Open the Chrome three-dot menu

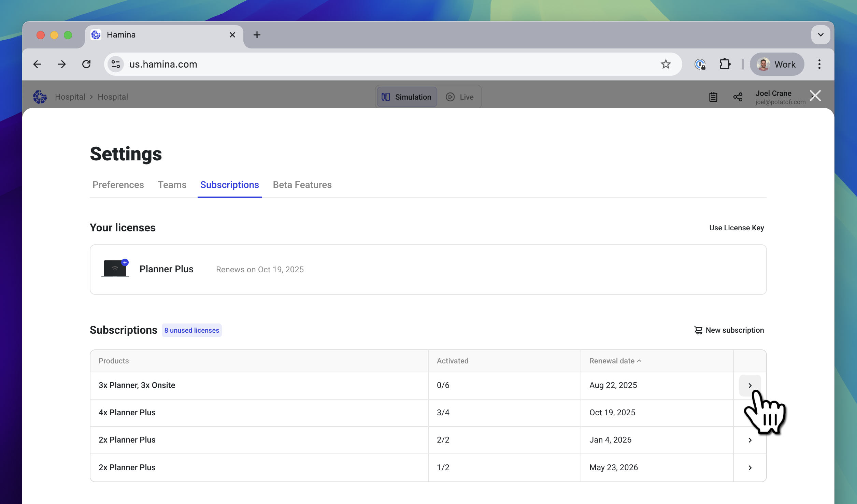click(x=819, y=64)
